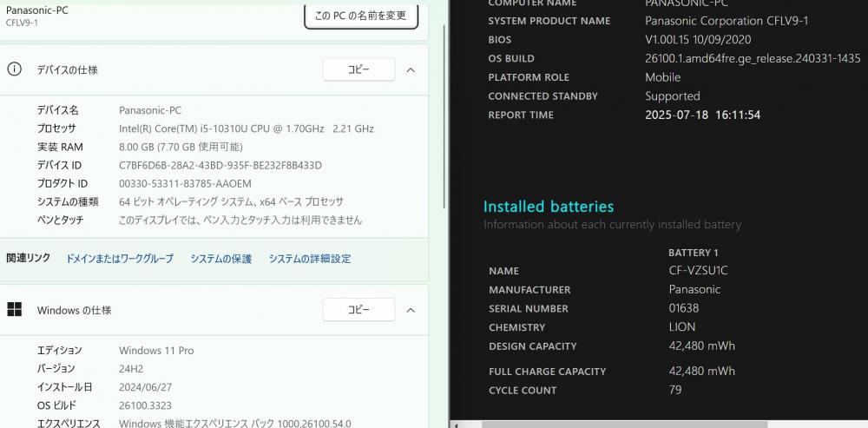Select the feature experience pack value
Screen dimensions: 868x428
tap(234, 424)
